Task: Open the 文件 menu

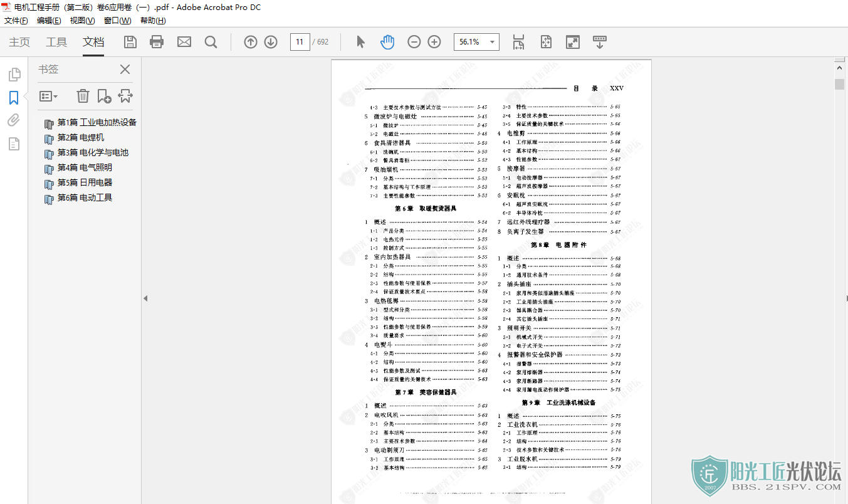Action: tap(16, 21)
